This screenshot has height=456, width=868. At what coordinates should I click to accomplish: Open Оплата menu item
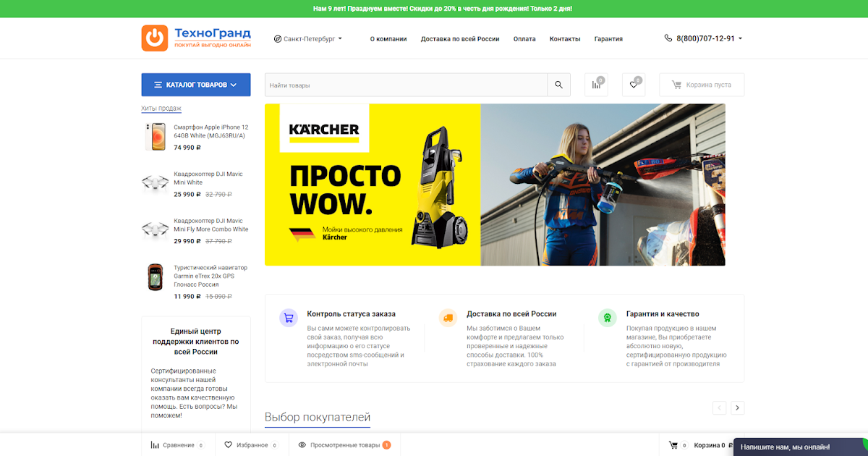(x=524, y=39)
